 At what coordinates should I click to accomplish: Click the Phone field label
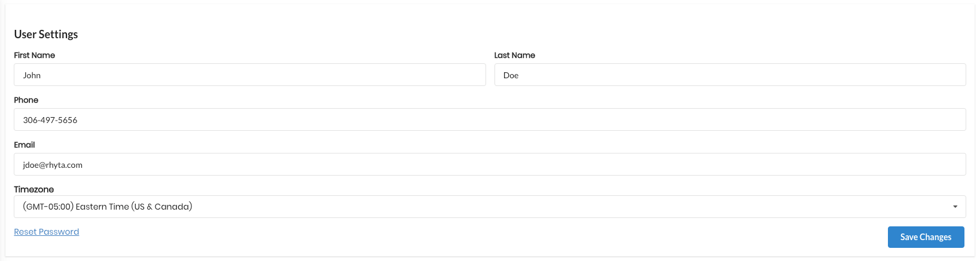[26, 100]
